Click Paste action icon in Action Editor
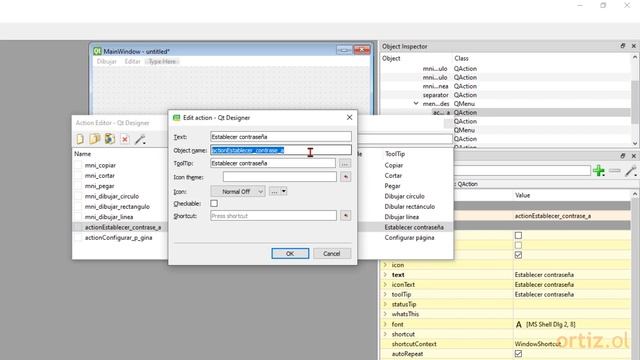The image size is (640, 360). (x=109, y=139)
